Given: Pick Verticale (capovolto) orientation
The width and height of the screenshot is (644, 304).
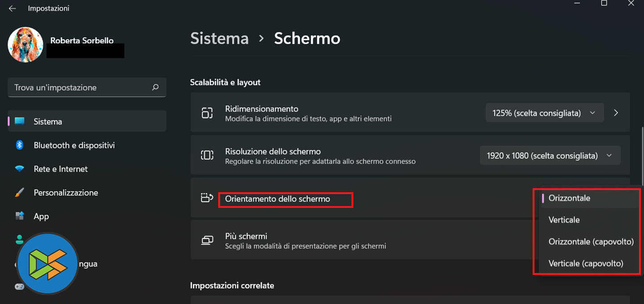Looking at the screenshot, I should pos(585,264).
